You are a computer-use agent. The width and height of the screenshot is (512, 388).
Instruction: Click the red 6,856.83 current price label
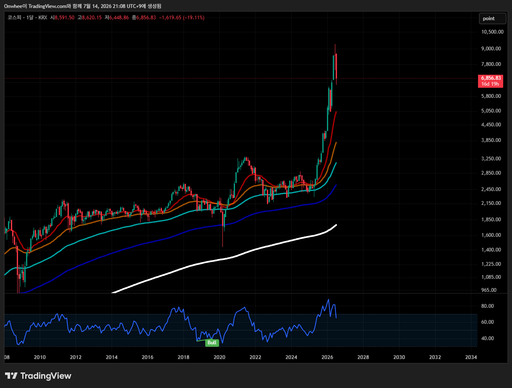[490, 81]
